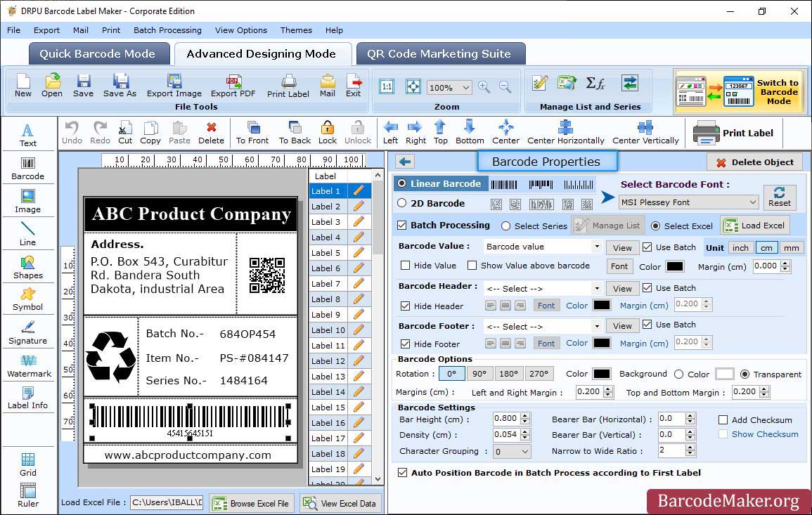This screenshot has height=515, width=812.
Task: Insert a Watermark
Action: click(28, 365)
